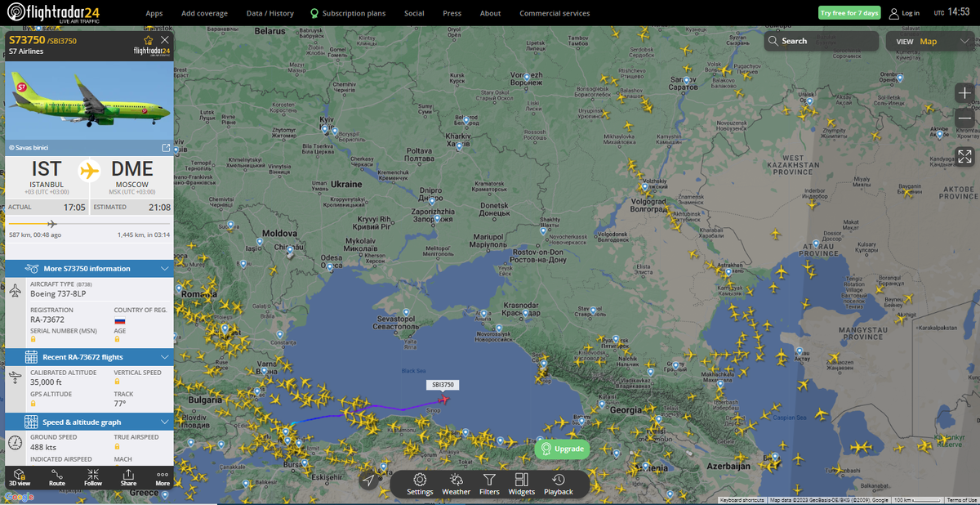
Task: Open the Filters funnel tool
Action: (x=489, y=484)
